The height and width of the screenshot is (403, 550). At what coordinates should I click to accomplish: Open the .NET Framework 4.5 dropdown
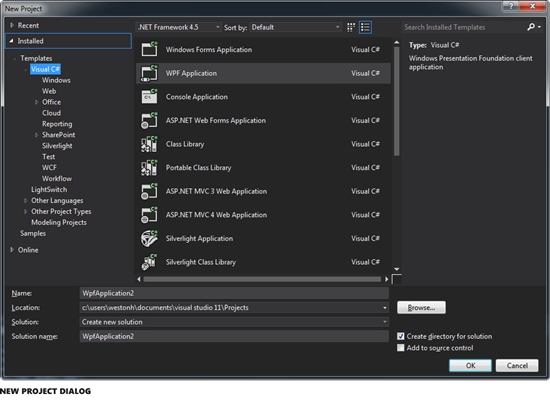(x=179, y=27)
